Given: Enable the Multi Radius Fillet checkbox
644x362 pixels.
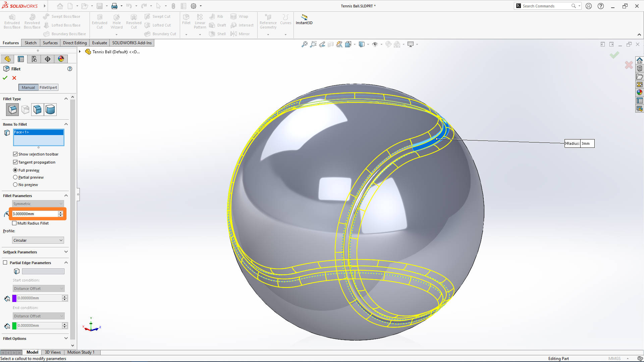Looking at the screenshot, I should pyautogui.click(x=14, y=223).
